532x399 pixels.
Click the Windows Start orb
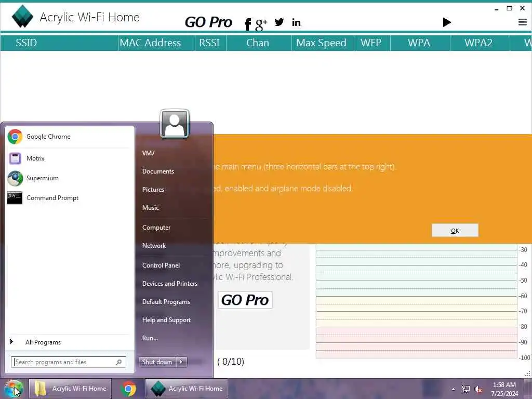[x=14, y=389]
